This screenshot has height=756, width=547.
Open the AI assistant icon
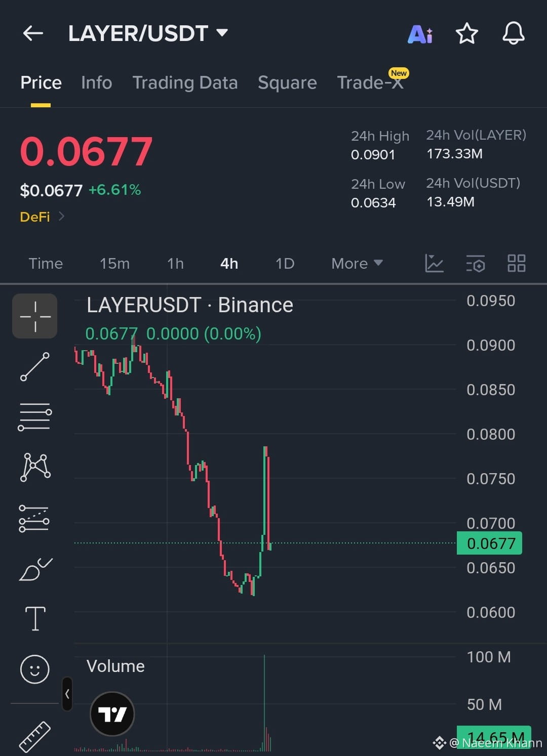[x=420, y=34]
